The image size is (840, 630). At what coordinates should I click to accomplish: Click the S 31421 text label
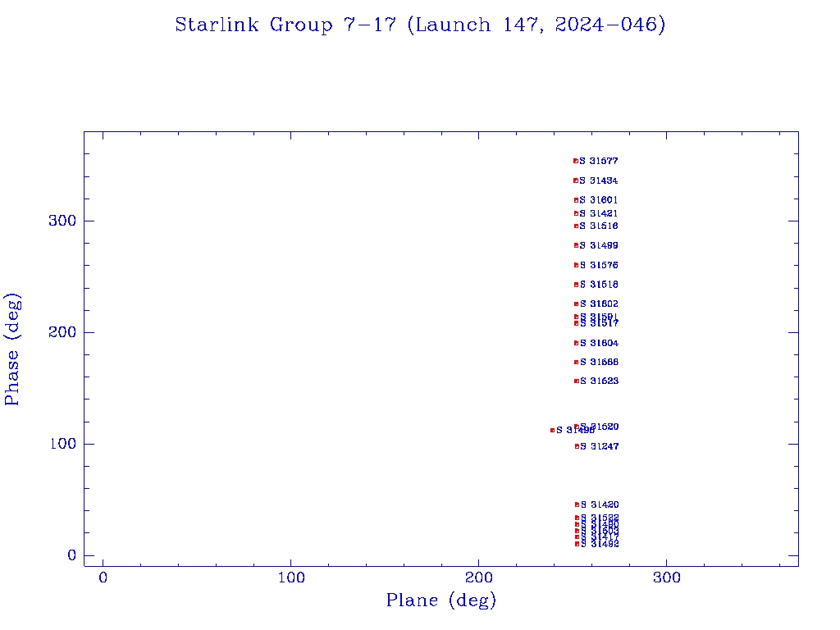599,213
